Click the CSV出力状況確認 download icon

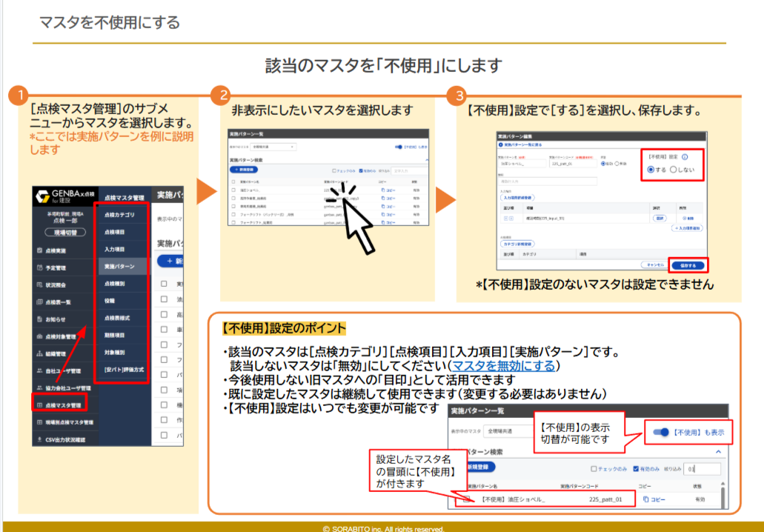pyautogui.click(x=40, y=439)
